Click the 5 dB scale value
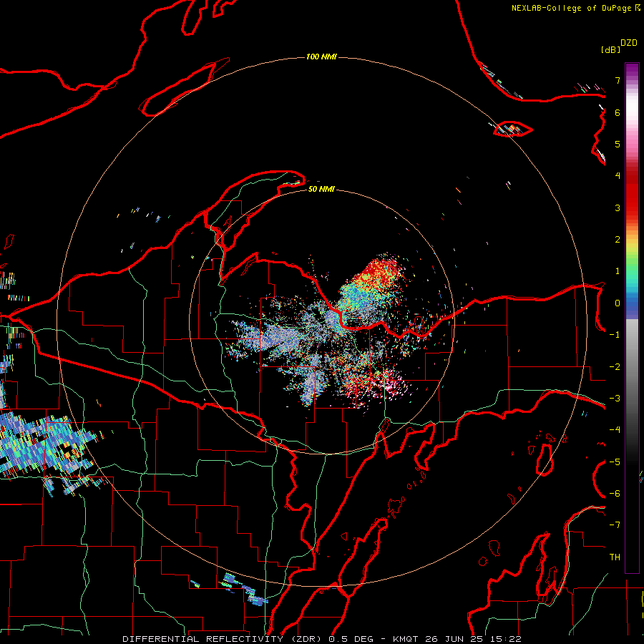Viewport: 644px width, 644px height. coord(618,144)
